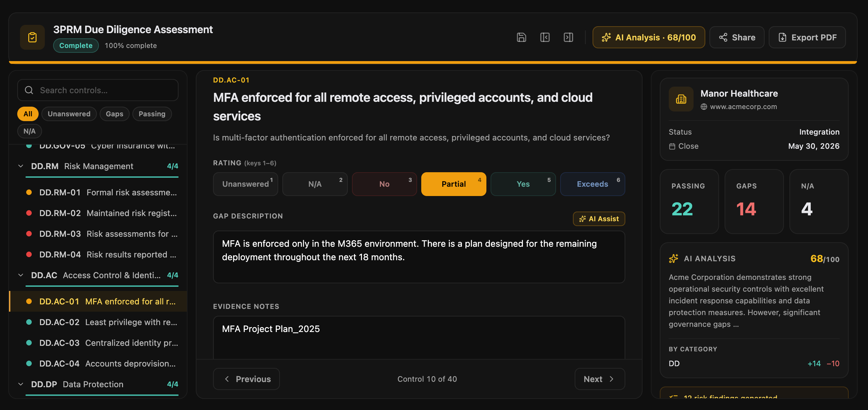Click the globe icon next to website
Image resolution: width=868 pixels, height=410 pixels.
pos(704,107)
